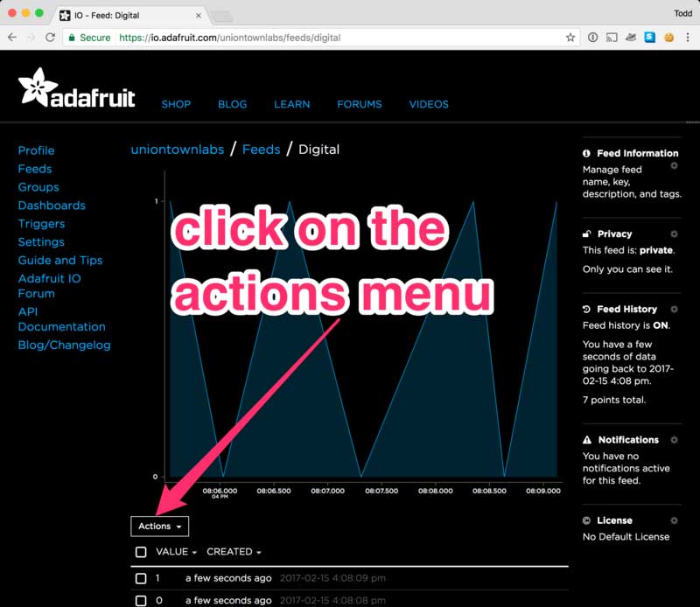Click Secure padlock indicator in address bar
This screenshot has height=607, width=700.
pos(72,38)
